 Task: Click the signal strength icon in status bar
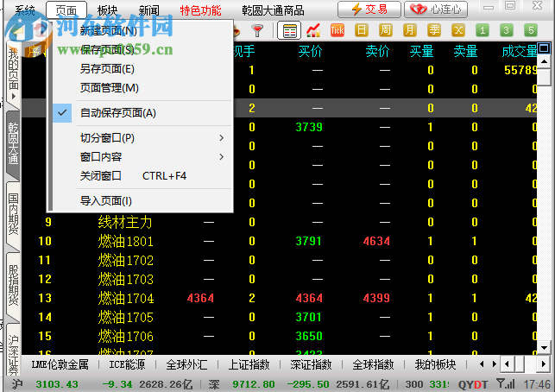tap(505, 383)
